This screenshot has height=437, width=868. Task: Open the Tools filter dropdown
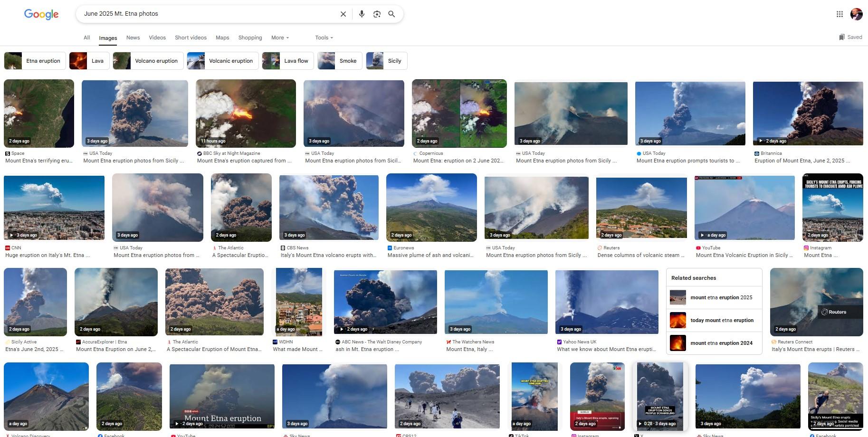(324, 38)
